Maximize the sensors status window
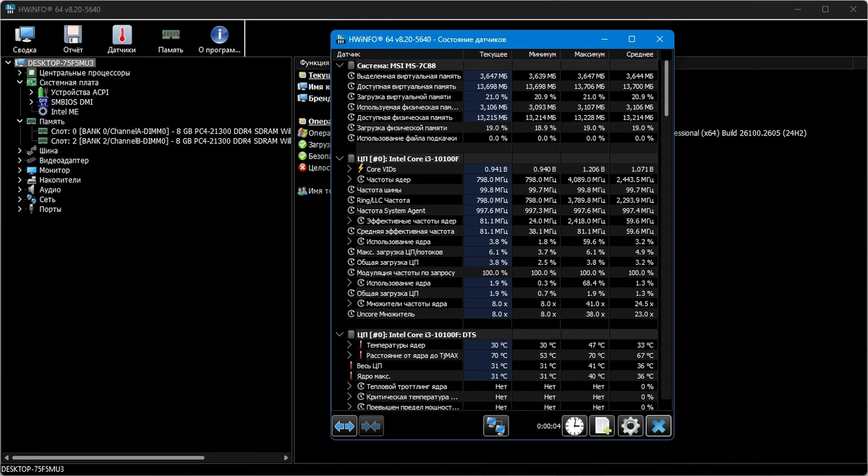This screenshot has width=868, height=476. pos(631,39)
